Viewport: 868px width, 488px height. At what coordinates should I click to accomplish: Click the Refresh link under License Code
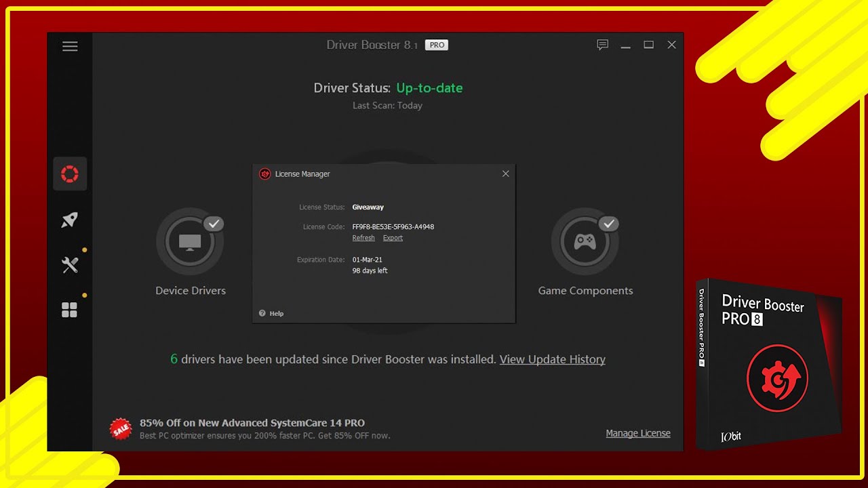coord(363,238)
